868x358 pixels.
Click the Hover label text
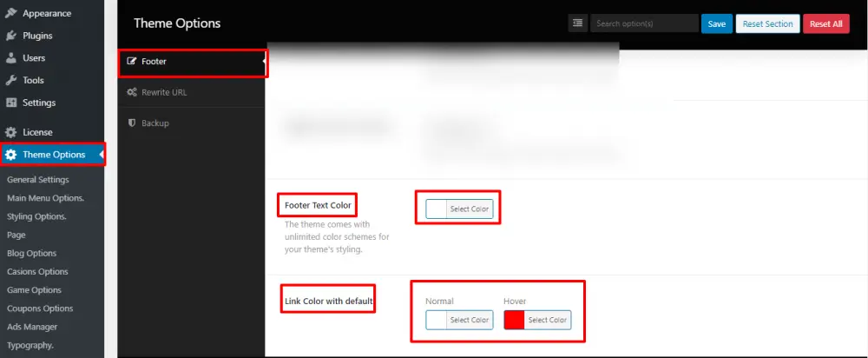point(515,302)
